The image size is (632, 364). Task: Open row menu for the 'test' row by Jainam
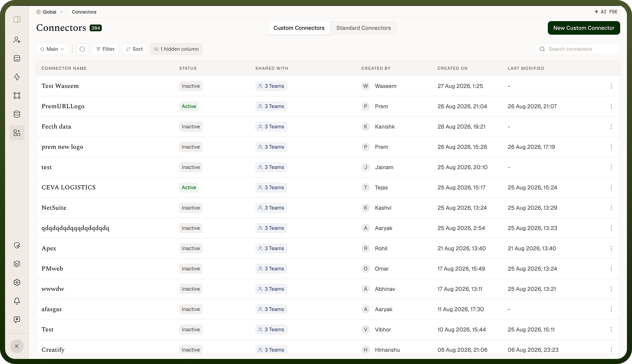pos(611,167)
